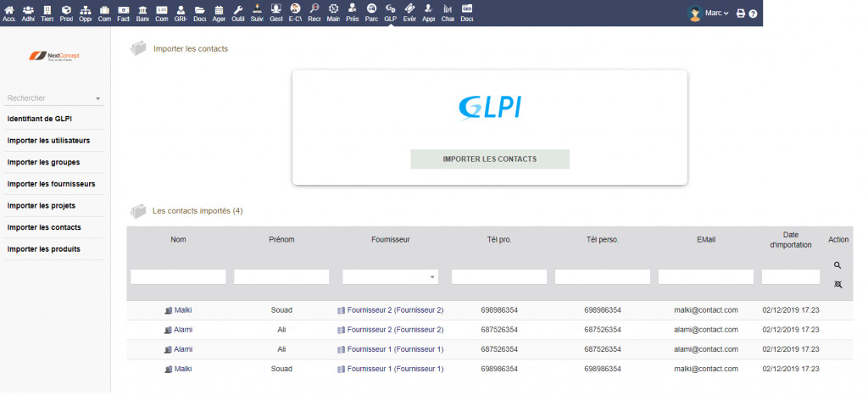Image resolution: width=868 pixels, height=401 pixels.
Task: Click the NextConcept logo
Action: [54, 56]
